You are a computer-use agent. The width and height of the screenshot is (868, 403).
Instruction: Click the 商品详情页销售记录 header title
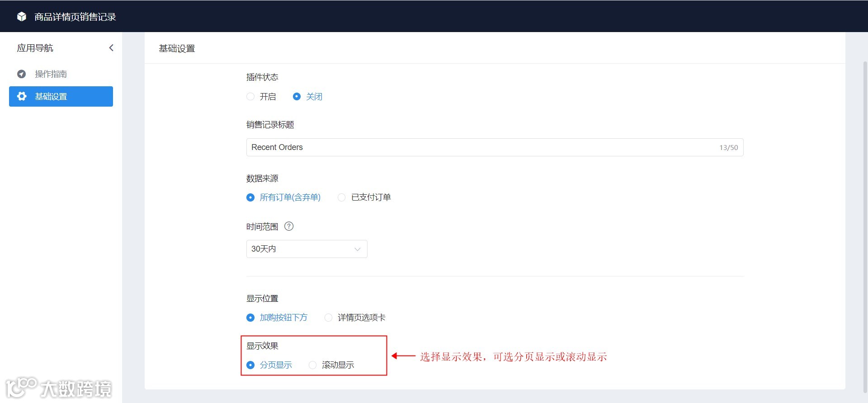(x=75, y=17)
